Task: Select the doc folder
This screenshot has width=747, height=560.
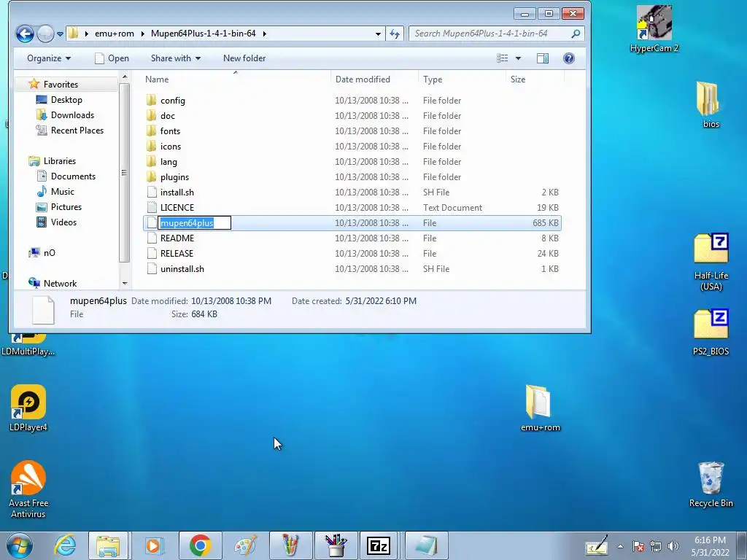Action: pos(167,116)
